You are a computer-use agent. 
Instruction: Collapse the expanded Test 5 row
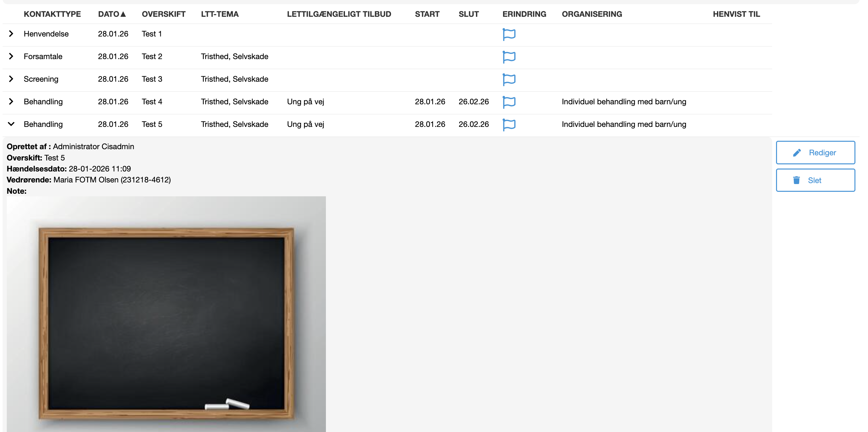point(11,124)
